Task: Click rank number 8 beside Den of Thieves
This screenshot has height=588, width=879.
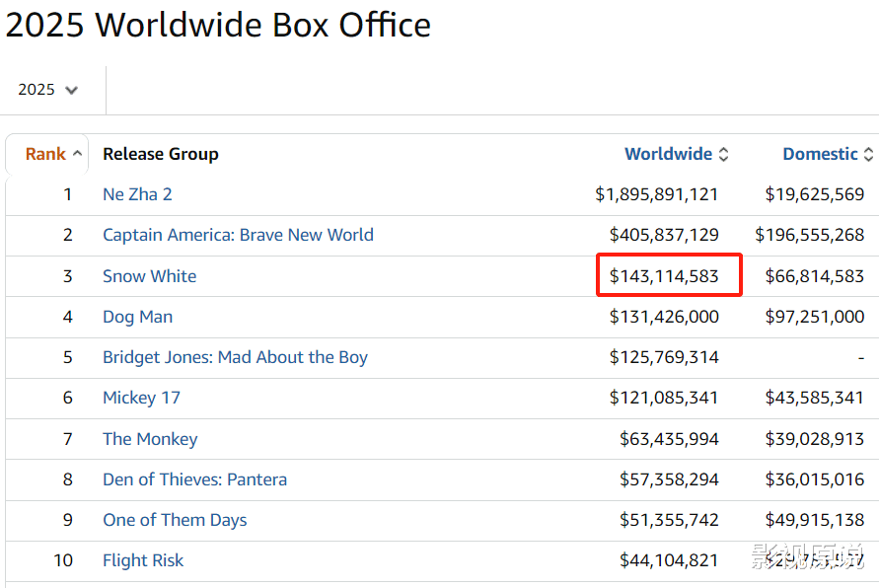Action: click(68, 479)
